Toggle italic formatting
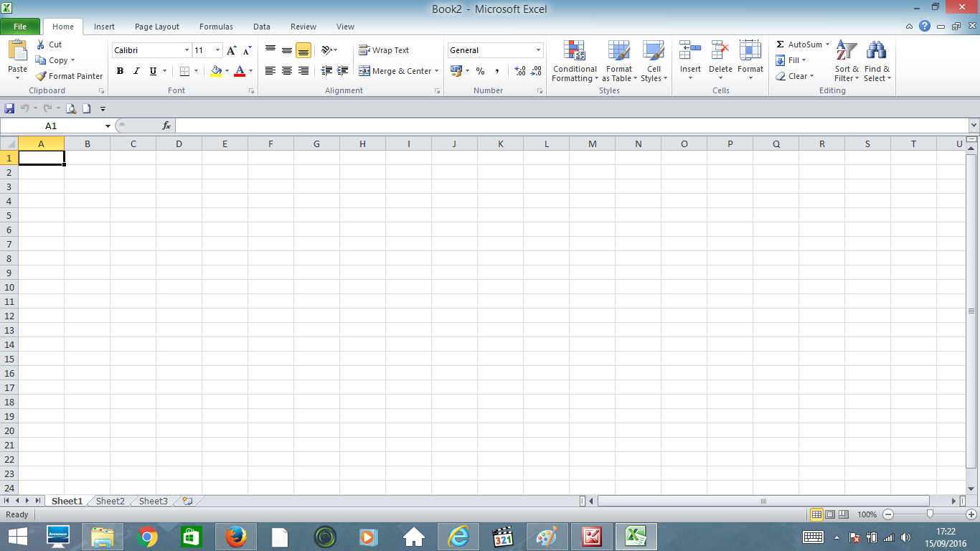Image resolution: width=980 pixels, height=551 pixels. click(x=136, y=71)
